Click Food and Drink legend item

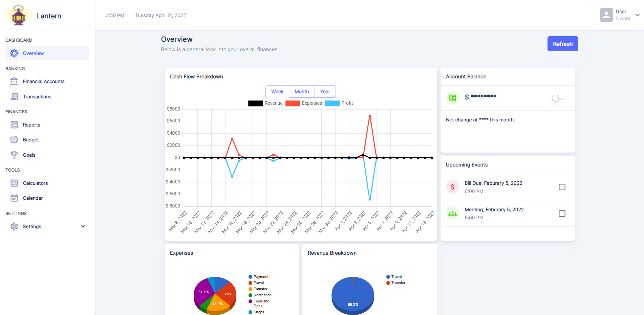pos(259,303)
